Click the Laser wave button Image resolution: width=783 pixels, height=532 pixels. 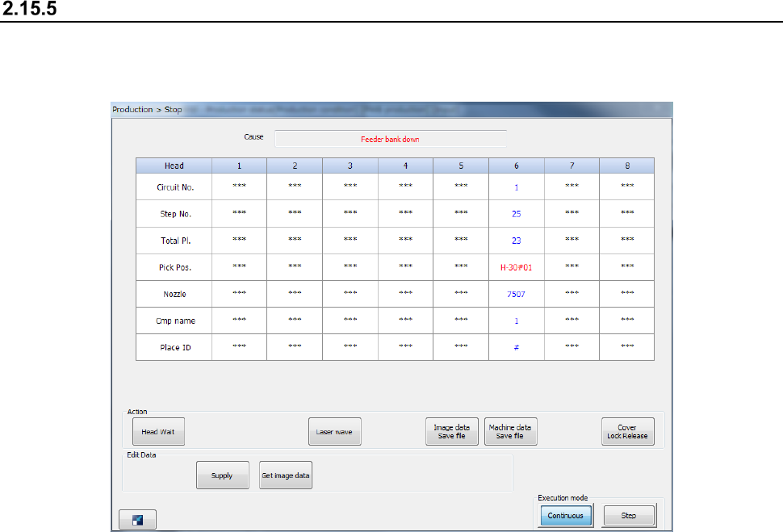[x=334, y=432]
